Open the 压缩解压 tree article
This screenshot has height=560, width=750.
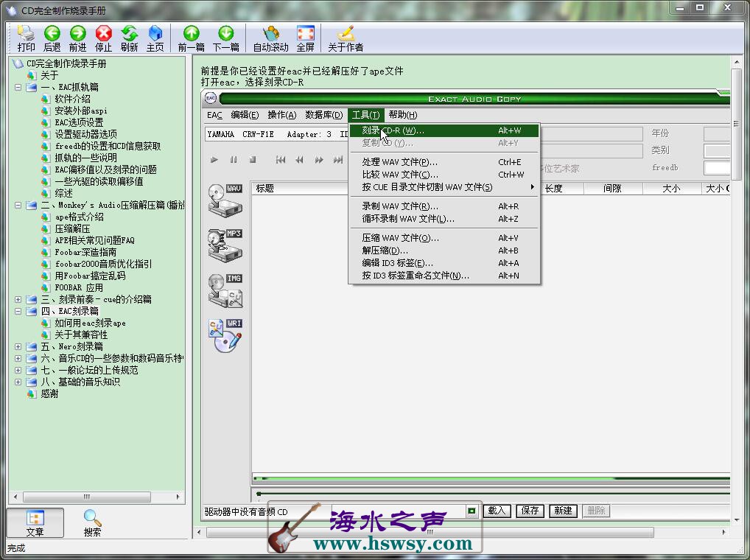click(x=72, y=228)
